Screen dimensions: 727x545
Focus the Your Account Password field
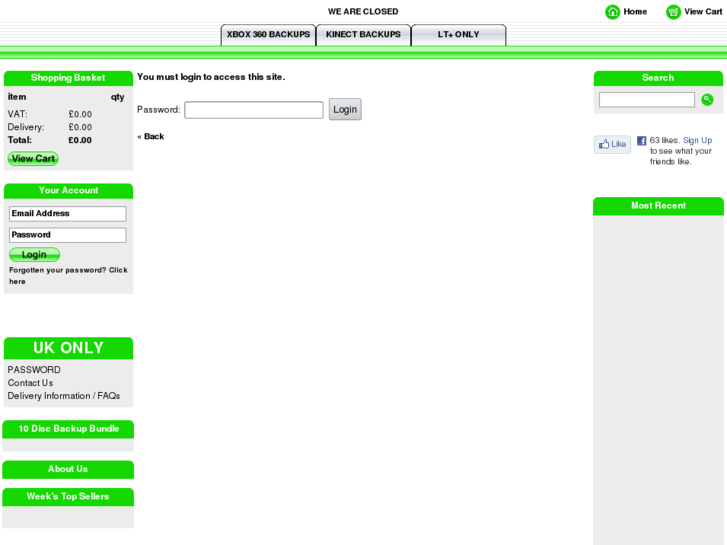pos(68,235)
